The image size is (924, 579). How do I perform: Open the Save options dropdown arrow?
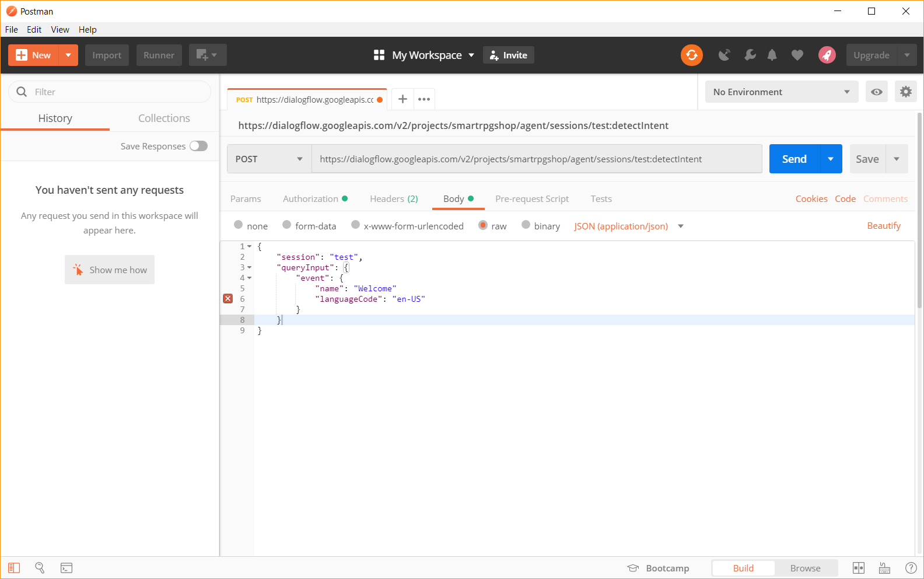pos(897,159)
